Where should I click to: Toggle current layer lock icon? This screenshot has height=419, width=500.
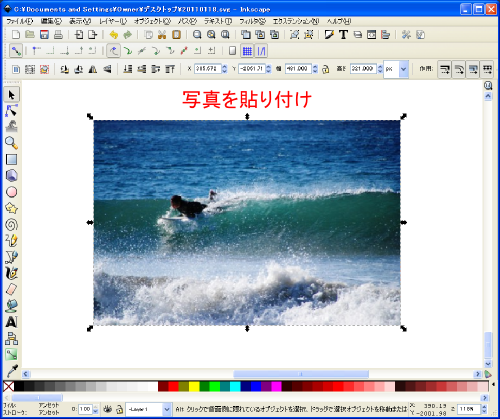(119, 409)
